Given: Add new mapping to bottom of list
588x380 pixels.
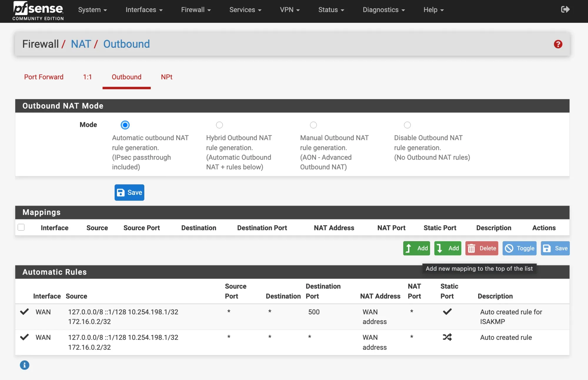Looking at the screenshot, I should click(447, 248).
